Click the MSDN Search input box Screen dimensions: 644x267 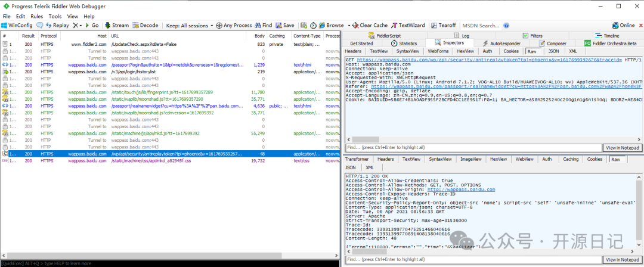coord(480,26)
